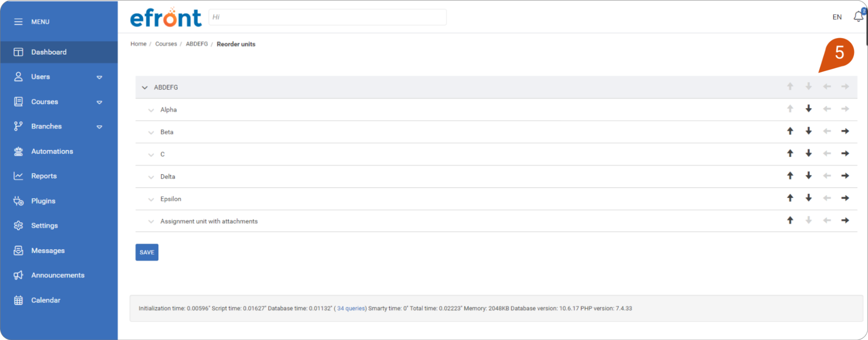Image resolution: width=868 pixels, height=340 pixels.
Task: Click the notifications bell icon
Action: coord(858,17)
